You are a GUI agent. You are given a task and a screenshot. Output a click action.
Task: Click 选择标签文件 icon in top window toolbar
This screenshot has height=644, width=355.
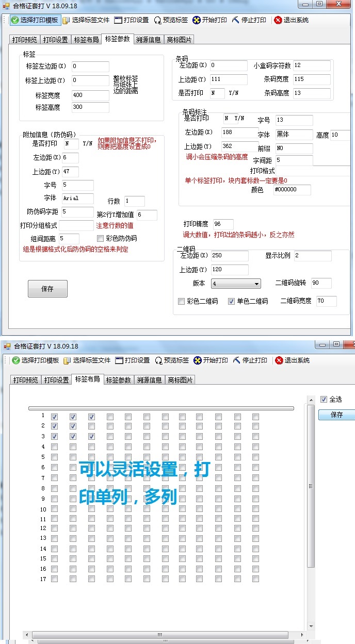tap(66, 20)
